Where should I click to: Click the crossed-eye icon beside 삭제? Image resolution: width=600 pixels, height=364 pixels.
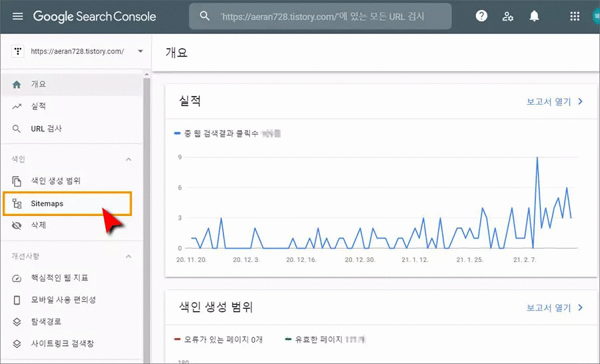17,225
